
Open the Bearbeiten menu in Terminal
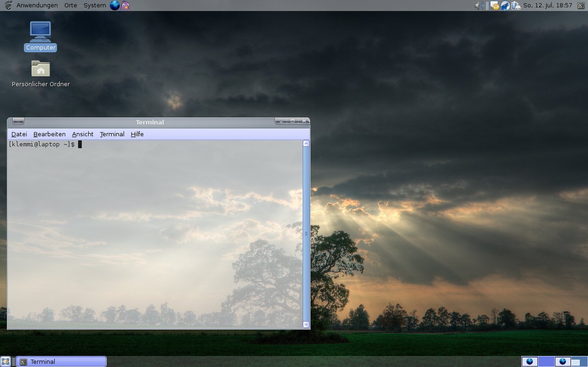coord(50,134)
